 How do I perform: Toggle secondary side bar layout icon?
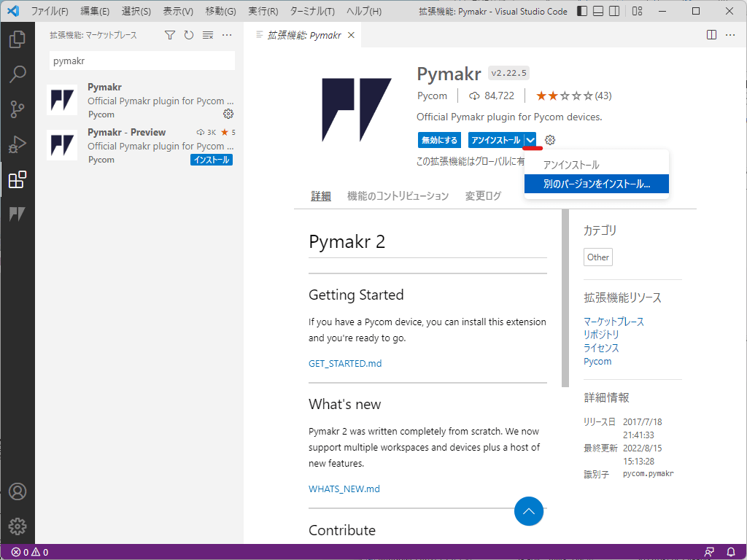coord(614,11)
